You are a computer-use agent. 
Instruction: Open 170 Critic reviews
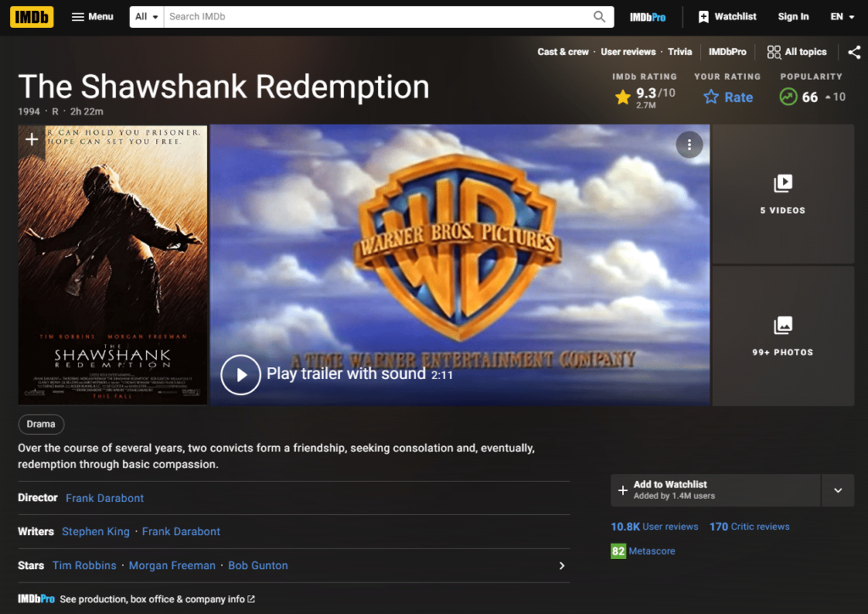(749, 527)
